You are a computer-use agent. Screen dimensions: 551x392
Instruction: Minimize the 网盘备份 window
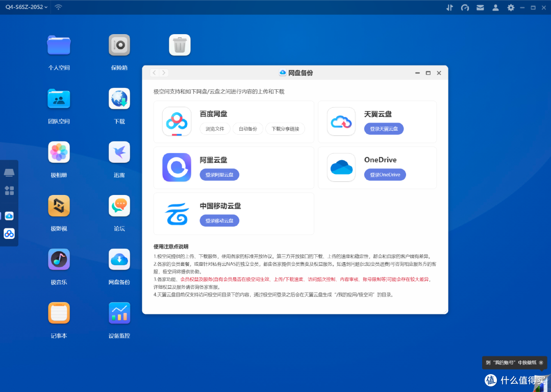417,73
